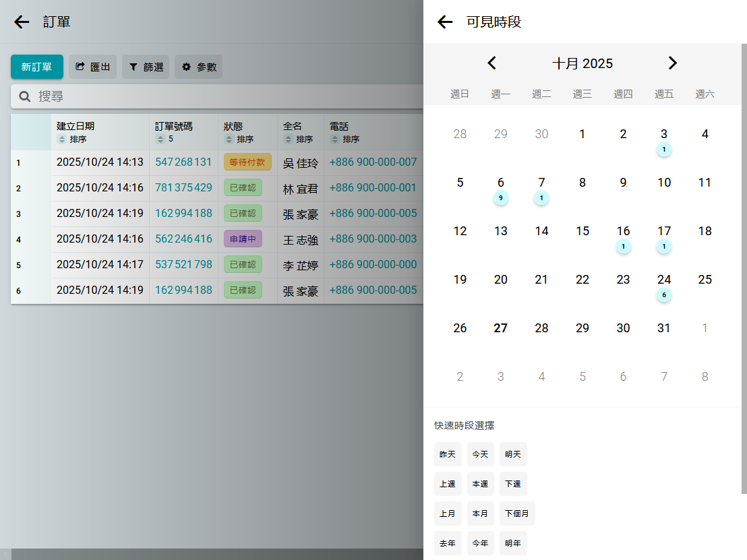This screenshot has width=747, height=560.
Task: Open the 參數 settings gear button
Action: (198, 67)
